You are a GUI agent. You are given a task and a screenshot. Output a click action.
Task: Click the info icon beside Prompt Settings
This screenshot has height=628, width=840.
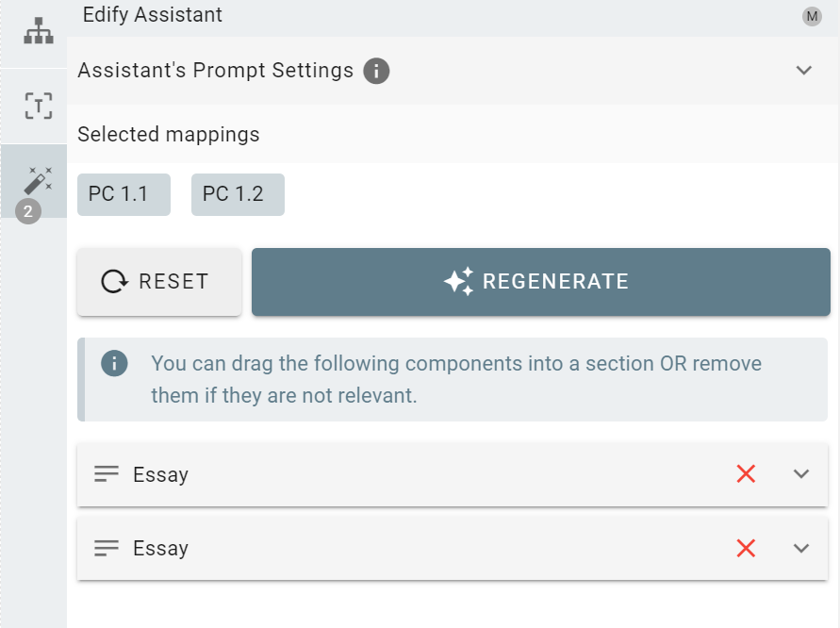tap(376, 71)
